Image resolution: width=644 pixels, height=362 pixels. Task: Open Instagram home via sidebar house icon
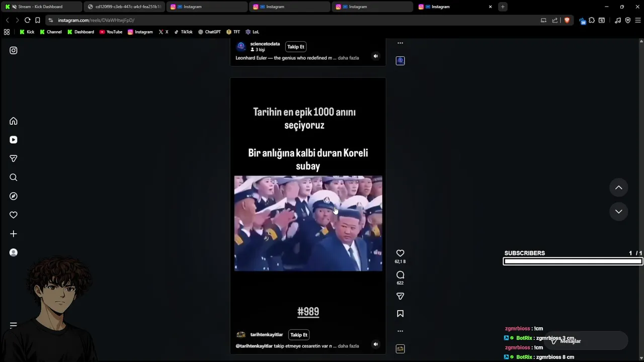click(x=14, y=121)
